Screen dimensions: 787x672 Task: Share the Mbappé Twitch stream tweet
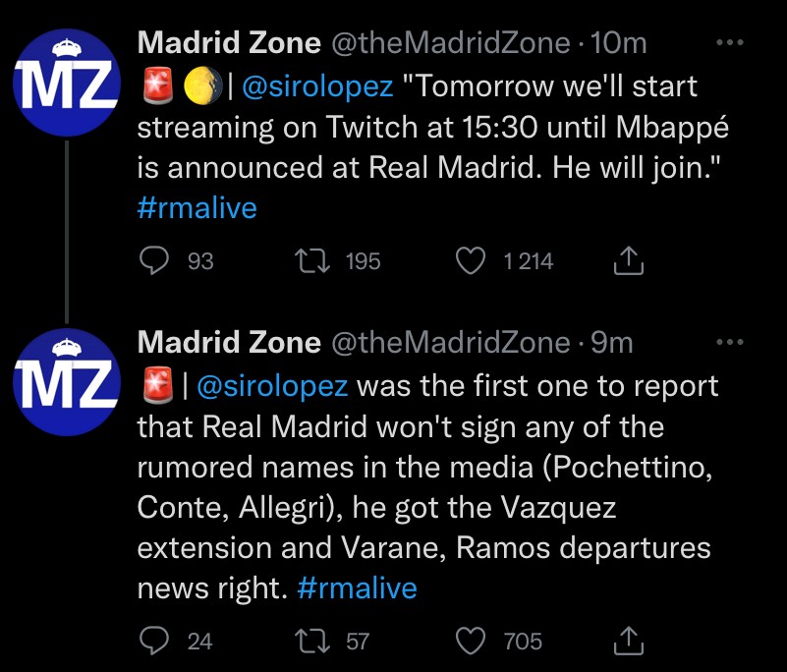(x=628, y=260)
